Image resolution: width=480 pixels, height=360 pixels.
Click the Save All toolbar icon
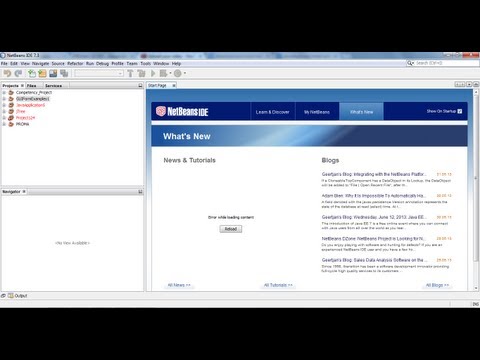click(x=64, y=73)
